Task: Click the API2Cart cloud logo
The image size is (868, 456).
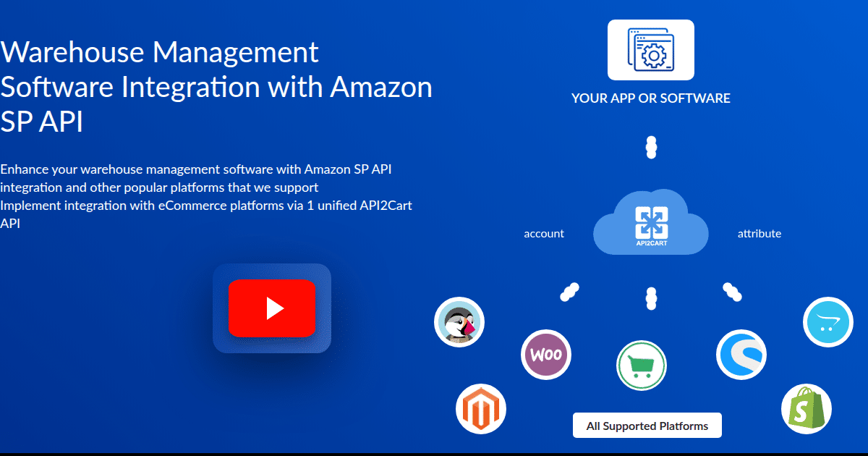Action: [x=651, y=222]
